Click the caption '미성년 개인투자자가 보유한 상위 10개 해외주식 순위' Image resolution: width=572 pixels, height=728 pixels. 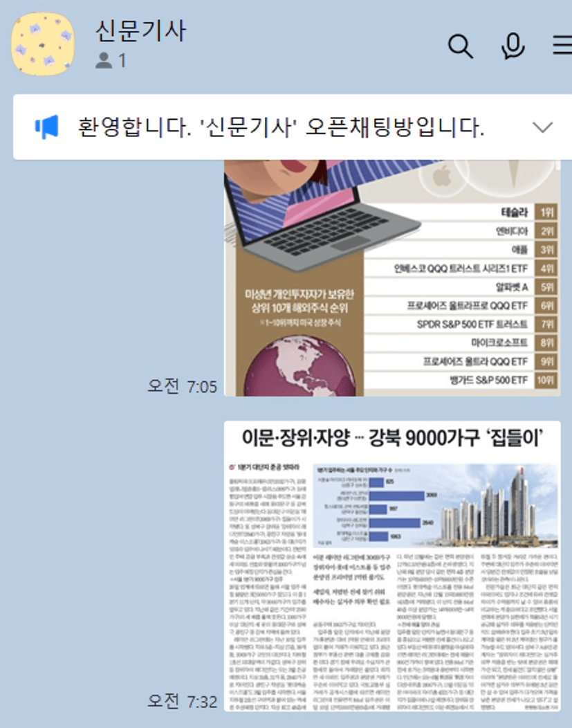pyautogui.click(x=299, y=301)
